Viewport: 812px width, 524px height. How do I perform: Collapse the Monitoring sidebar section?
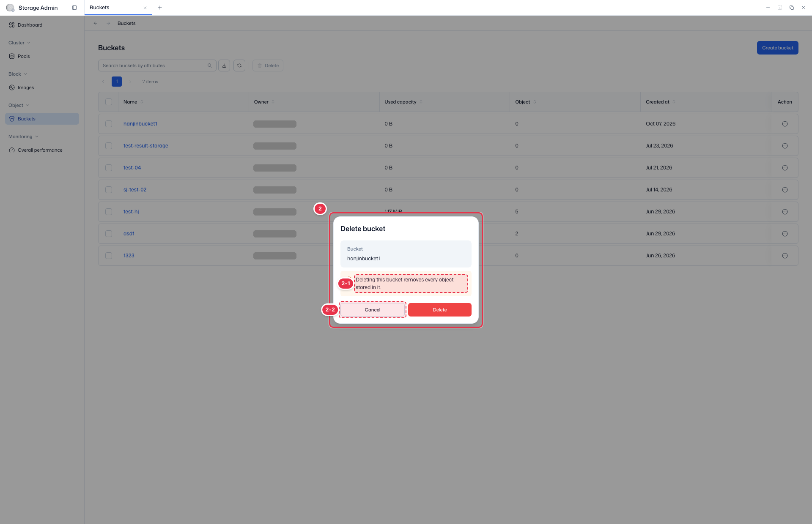(24, 136)
